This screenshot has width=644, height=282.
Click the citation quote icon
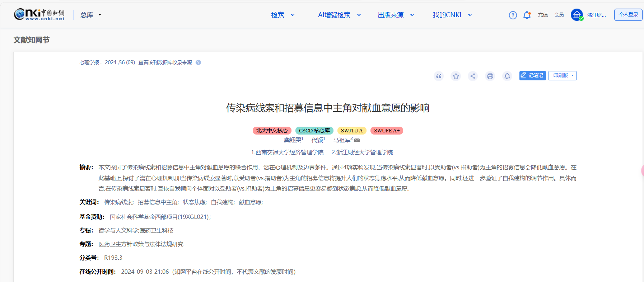(438, 76)
